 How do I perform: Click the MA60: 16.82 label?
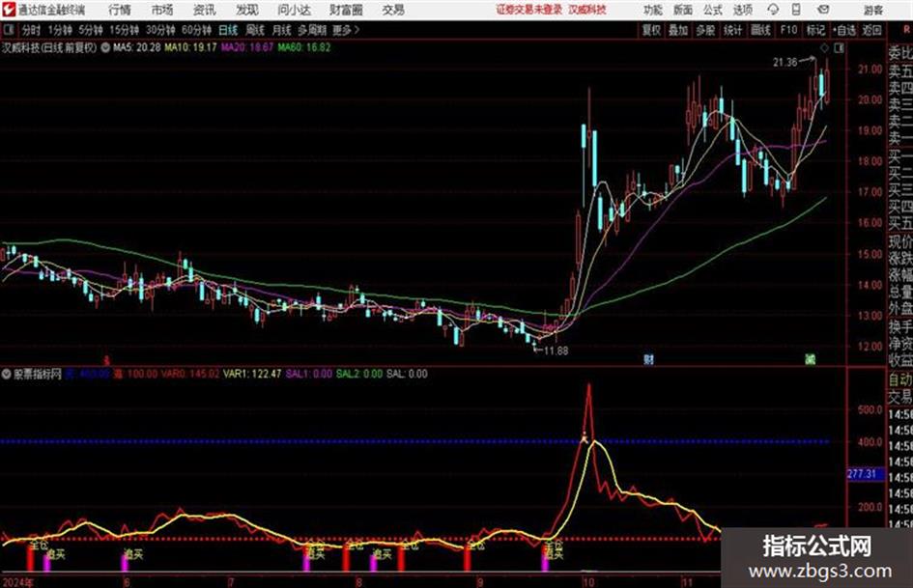pos(304,47)
